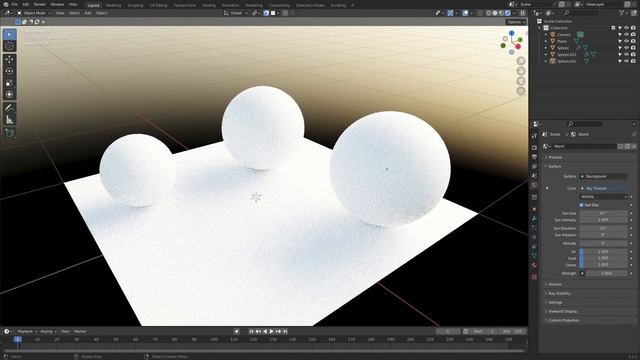Open the Active Tool properties tab
The width and height of the screenshot is (640, 360).
pyautogui.click(x=534, y=136)
